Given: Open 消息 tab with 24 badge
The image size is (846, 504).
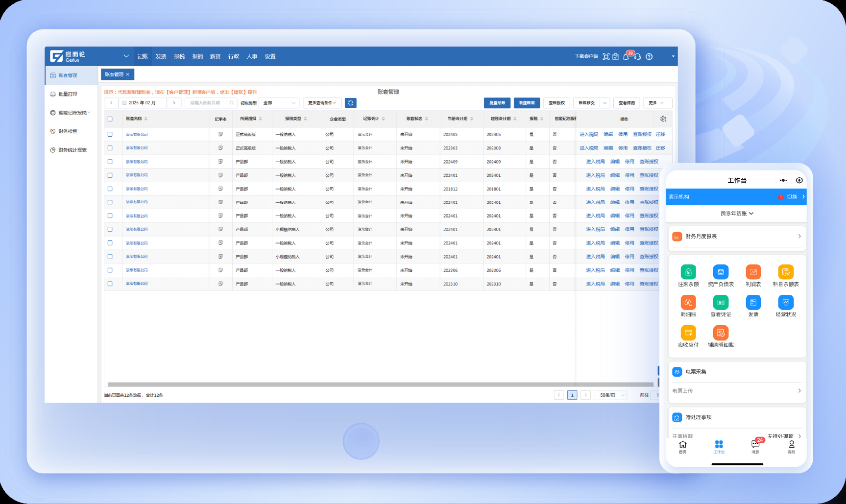Looking at the screenshot, I should (755, 446).
